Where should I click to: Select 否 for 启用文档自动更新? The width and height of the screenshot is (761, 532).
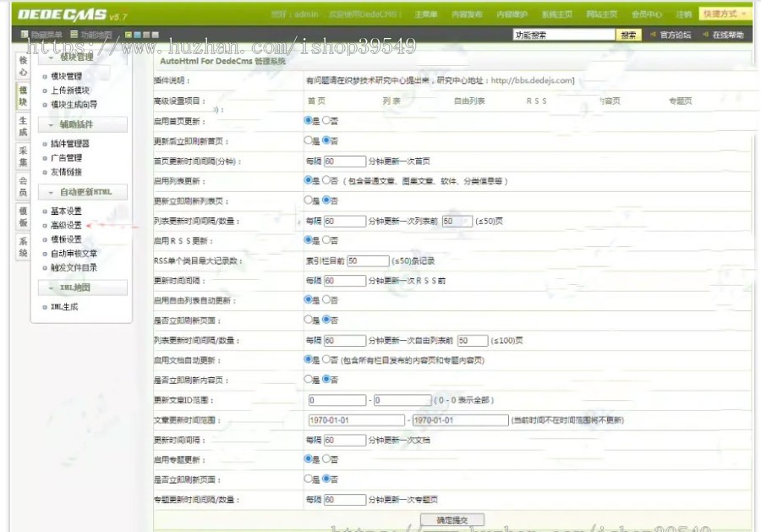pos(326,359)
